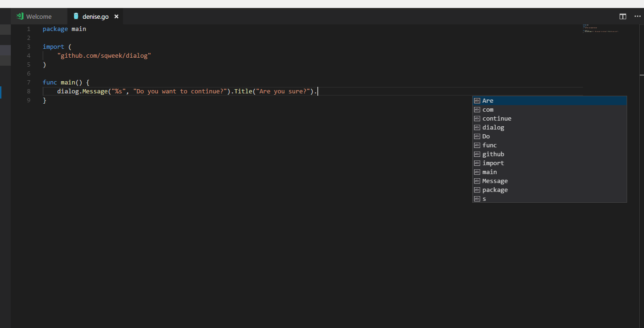Click the abc icon beside 'github' suggestion

point(477,154)
